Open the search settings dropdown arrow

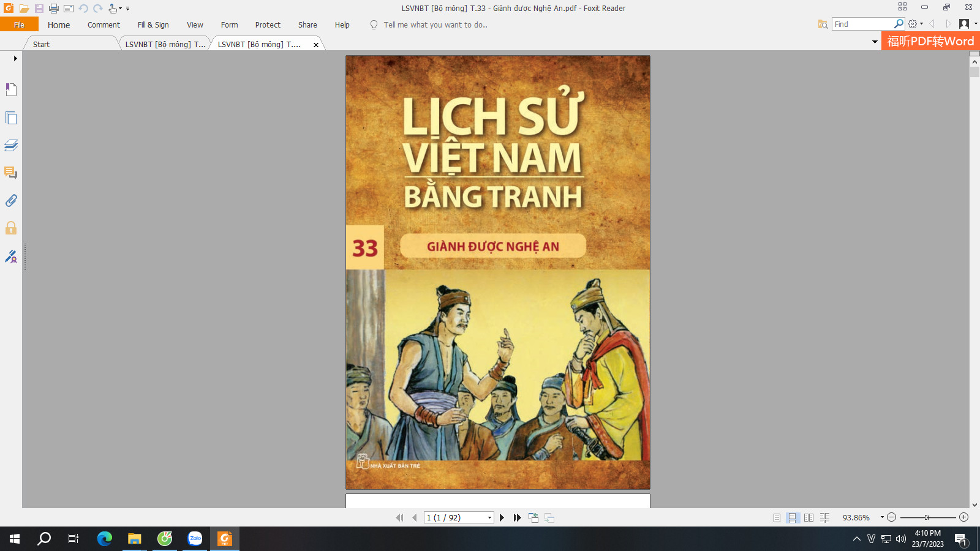921,24
